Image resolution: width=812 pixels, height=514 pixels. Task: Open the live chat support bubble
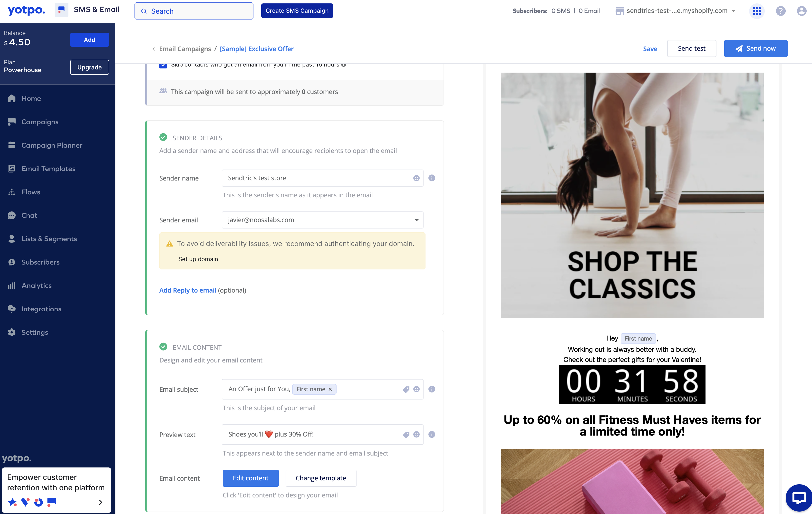(x=799, y=497)
